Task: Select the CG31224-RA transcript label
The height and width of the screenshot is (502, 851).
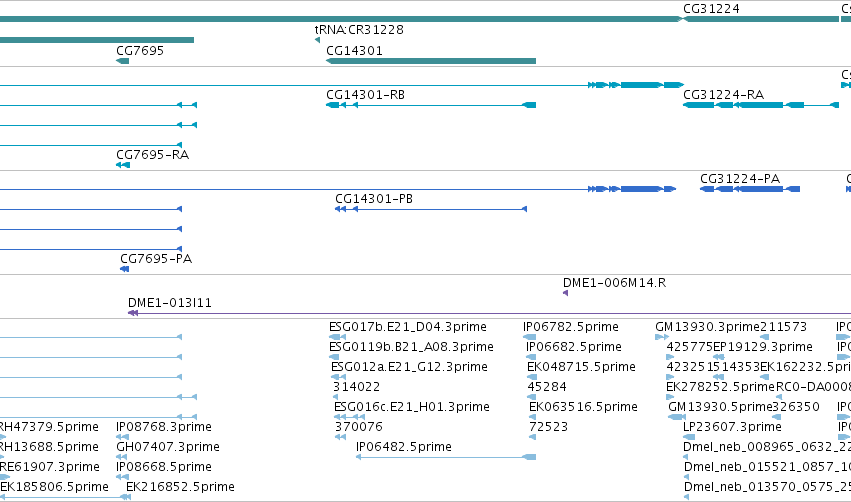Action: (x=723, y=95)
